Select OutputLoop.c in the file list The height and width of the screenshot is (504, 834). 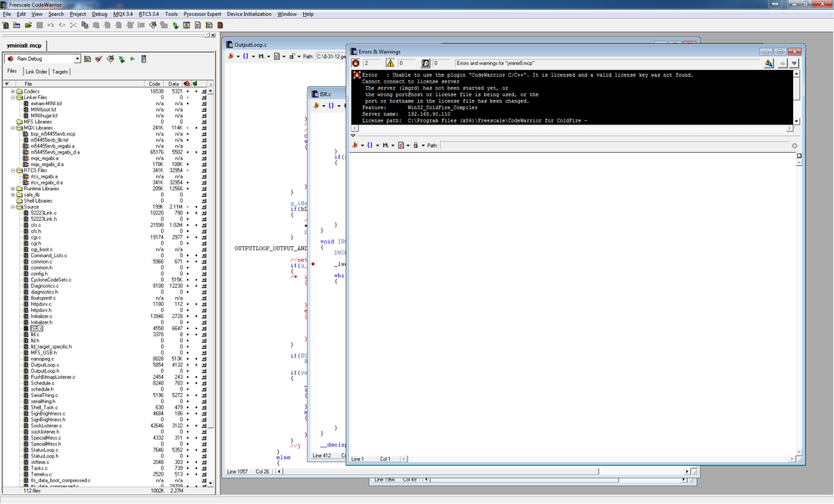[45, 365]
